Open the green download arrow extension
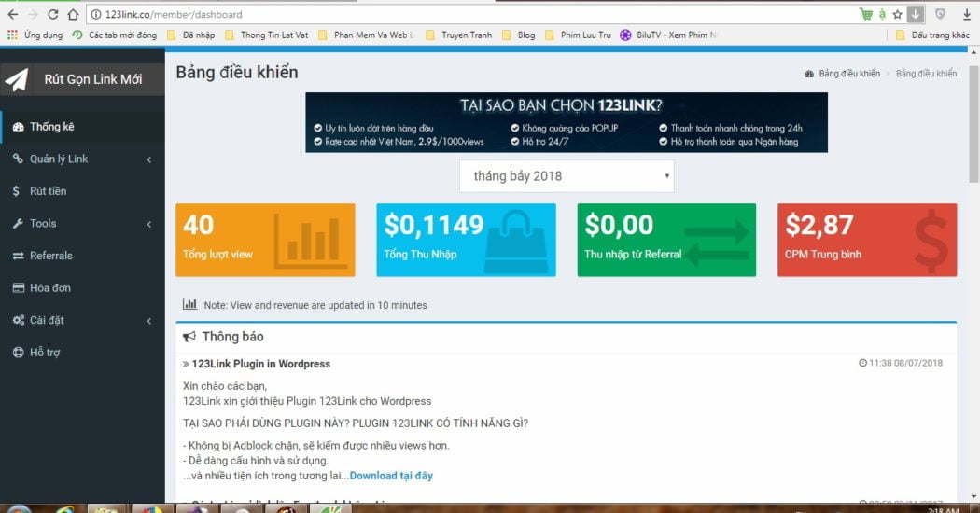 (x=916, y=14)
